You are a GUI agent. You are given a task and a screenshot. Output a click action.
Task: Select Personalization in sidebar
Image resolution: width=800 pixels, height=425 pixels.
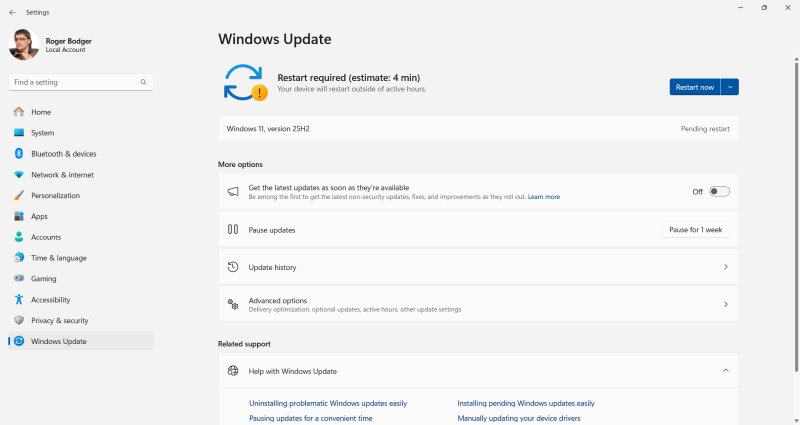(x=56, y=195)
